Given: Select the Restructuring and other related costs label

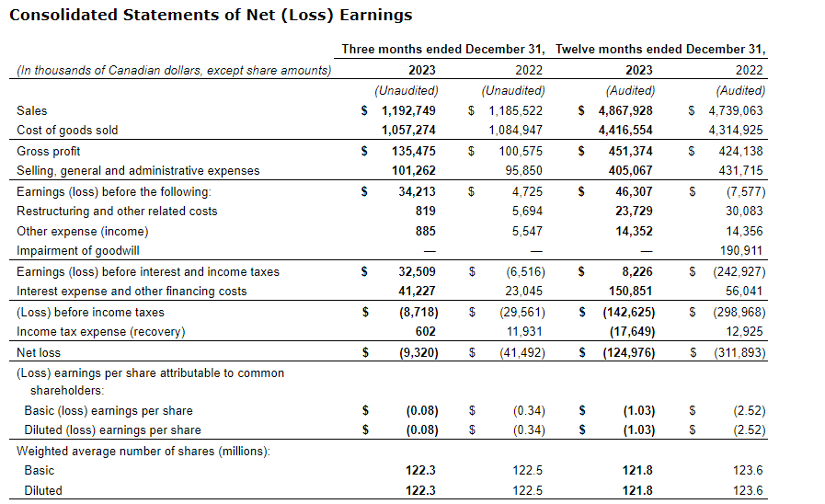Looking at the screenshot, I should pos(117,212).
